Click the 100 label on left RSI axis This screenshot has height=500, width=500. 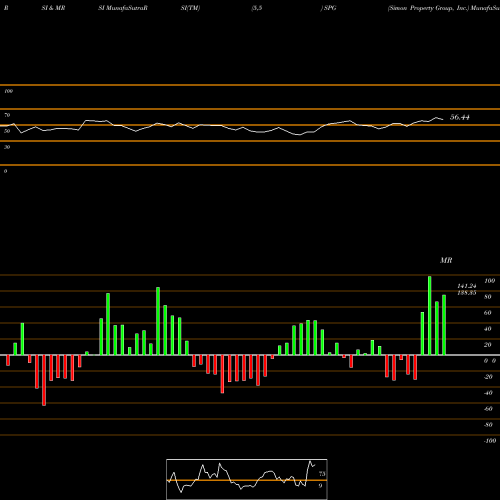point(8,91)
